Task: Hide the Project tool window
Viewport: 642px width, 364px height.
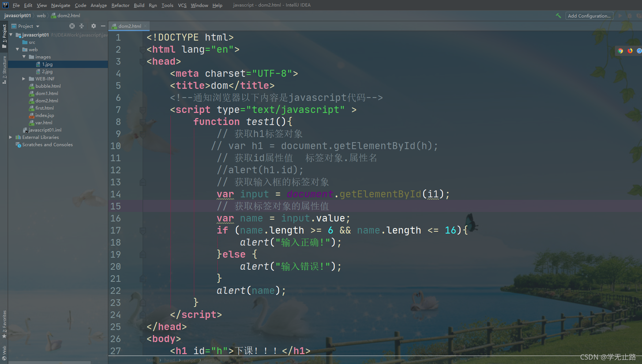Action: tap(103, 26)
